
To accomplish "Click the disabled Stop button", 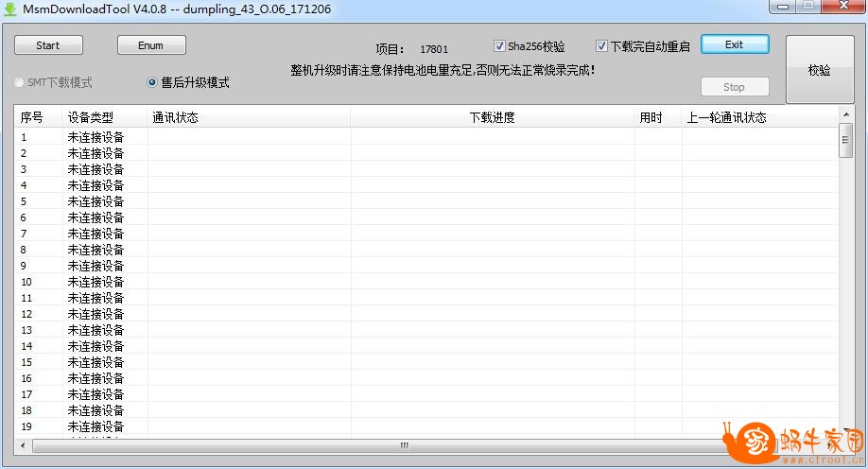I will coord(735,87).
